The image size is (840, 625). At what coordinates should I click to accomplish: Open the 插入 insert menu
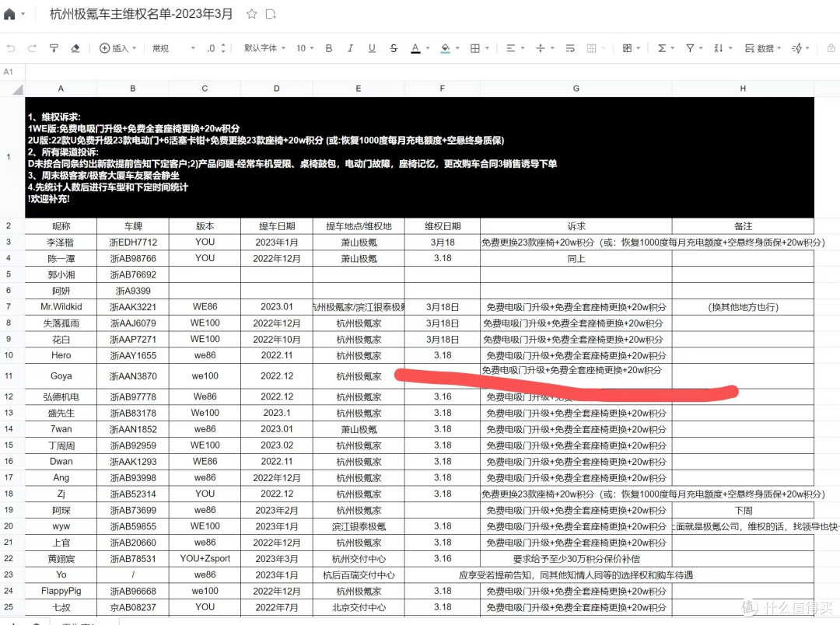(118, 48)
